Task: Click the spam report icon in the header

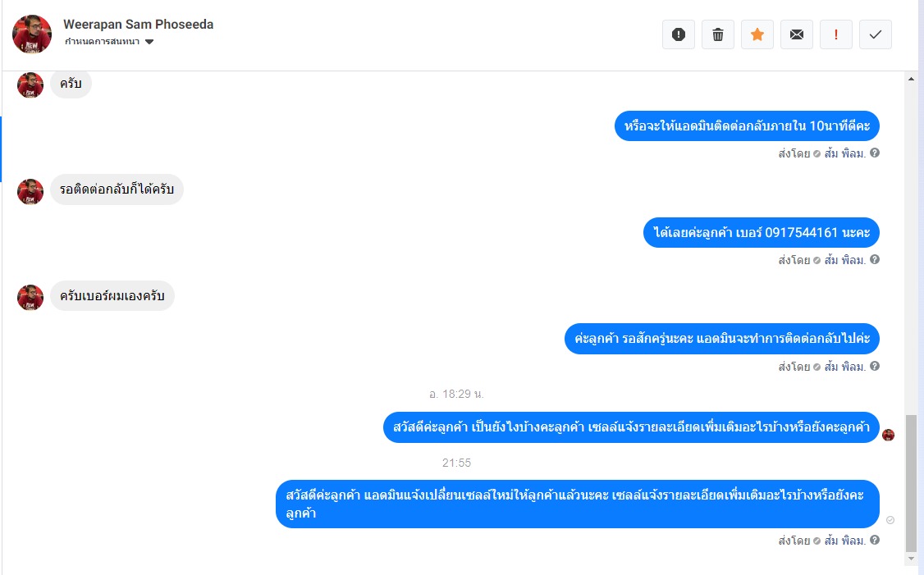Action: click(x=679, y=34)
